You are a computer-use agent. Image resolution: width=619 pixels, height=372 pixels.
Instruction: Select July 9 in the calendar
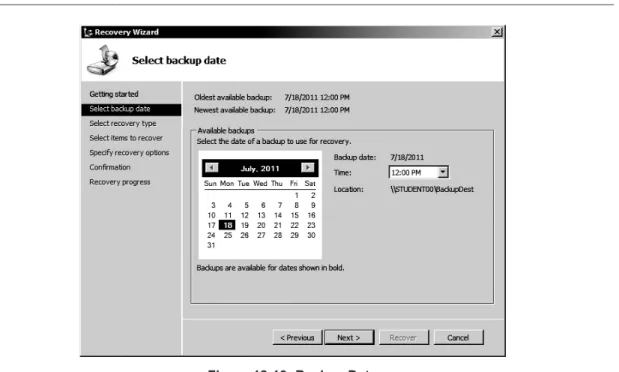point(313,205)
